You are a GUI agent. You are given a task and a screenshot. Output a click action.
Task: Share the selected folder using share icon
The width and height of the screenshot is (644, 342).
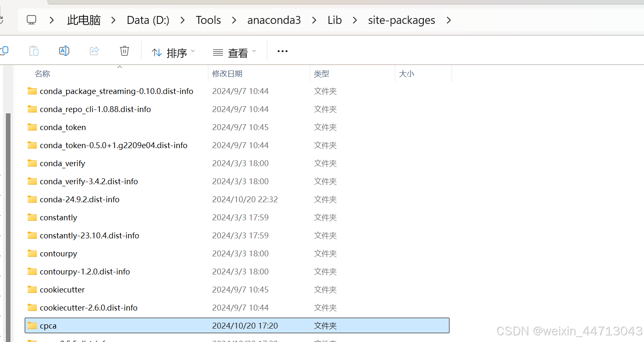coord(94,51)
